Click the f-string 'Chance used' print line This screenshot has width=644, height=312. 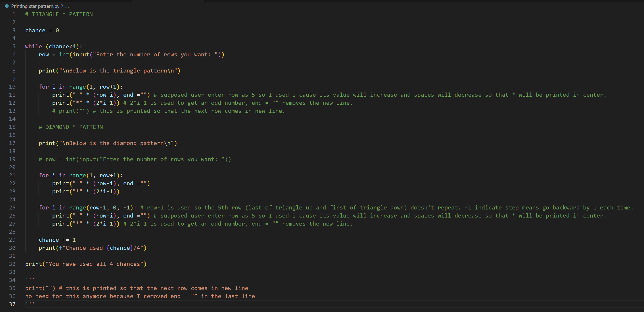(x=92, y=248)
